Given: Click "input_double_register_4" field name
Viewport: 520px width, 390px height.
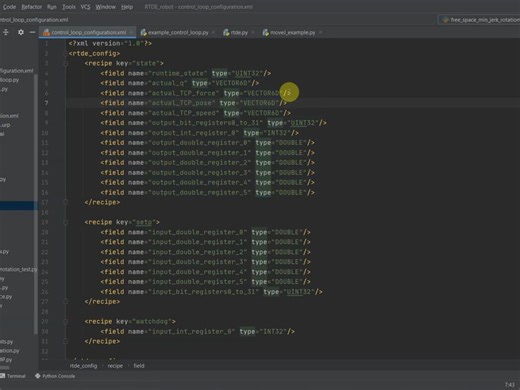Looking at the screenshot, I should pyautogui.click(x=197, y=272).
